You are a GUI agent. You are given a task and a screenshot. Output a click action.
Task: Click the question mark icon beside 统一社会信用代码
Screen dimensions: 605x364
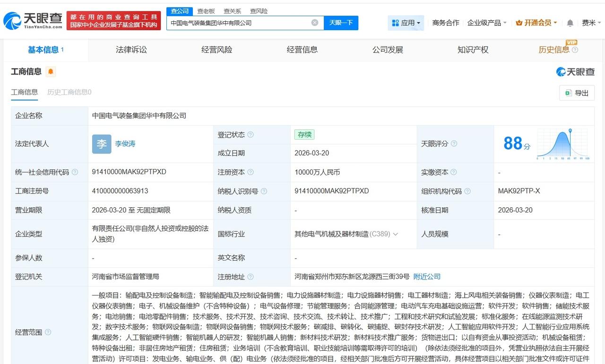click(x=75, y=172)
